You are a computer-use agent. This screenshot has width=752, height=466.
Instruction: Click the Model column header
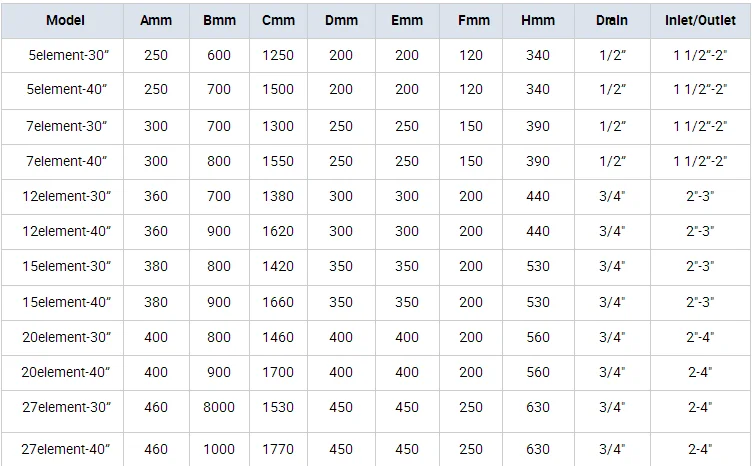coord(65,20)
